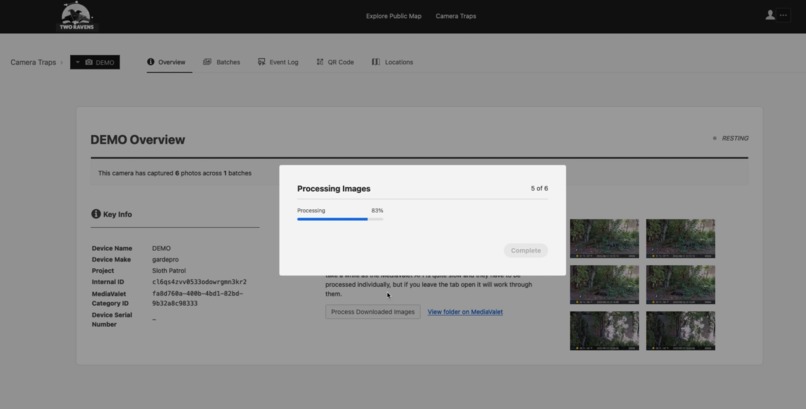806x409 pixels.
Task: Click the QR Code tab icon
Action: pyautogui.click(x=320, y=62)
